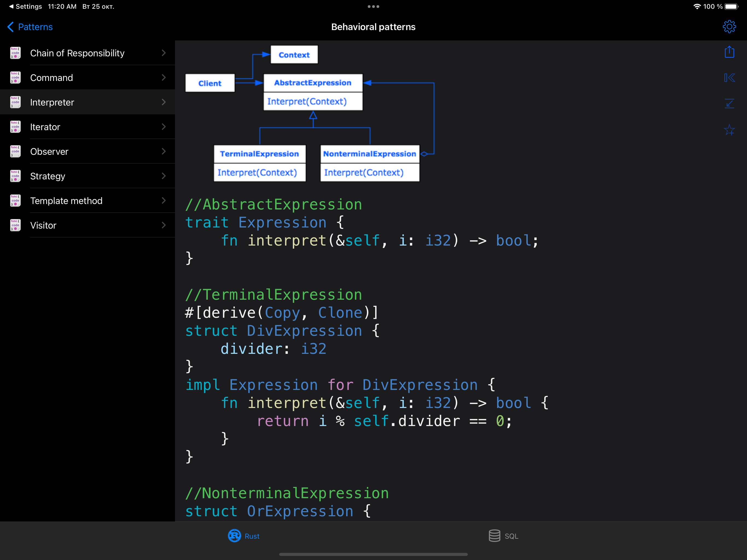The width and height of the screenshot is (747, 560).
Task: Select the Interpreter pattern
Action: click(87, 102)
